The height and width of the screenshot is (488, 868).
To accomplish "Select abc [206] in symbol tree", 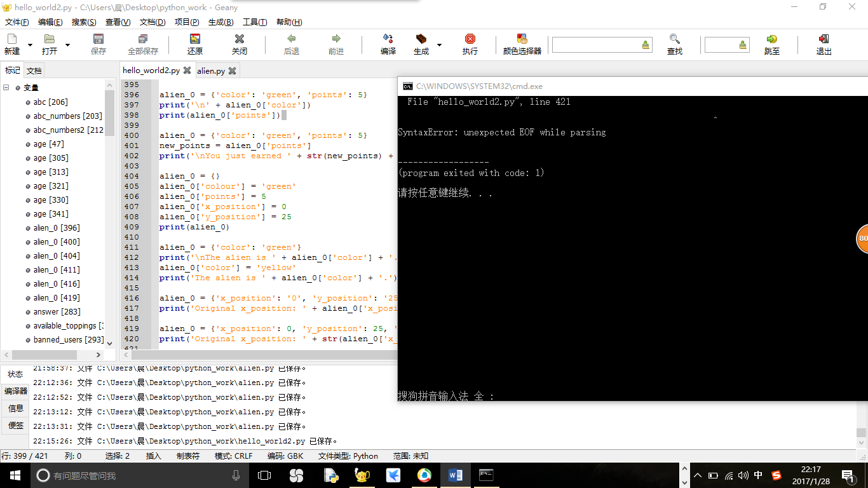I will pyautogui.click(x=51, y=102).
